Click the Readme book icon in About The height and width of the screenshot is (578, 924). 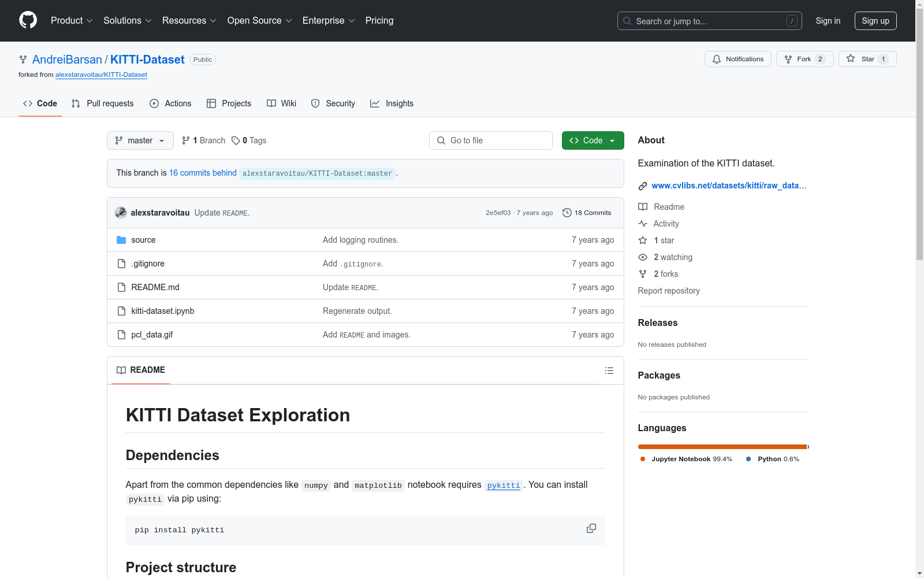(643, 207)
